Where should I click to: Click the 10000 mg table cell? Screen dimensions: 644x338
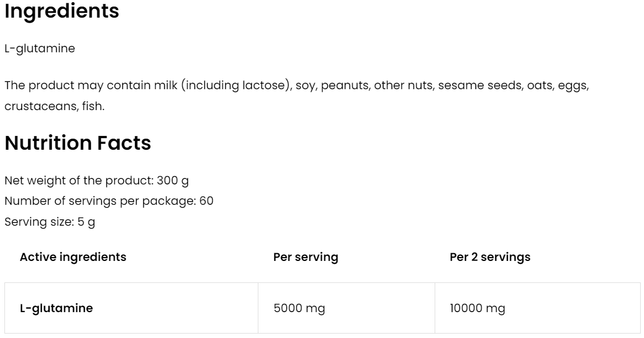tap(477, 309)
